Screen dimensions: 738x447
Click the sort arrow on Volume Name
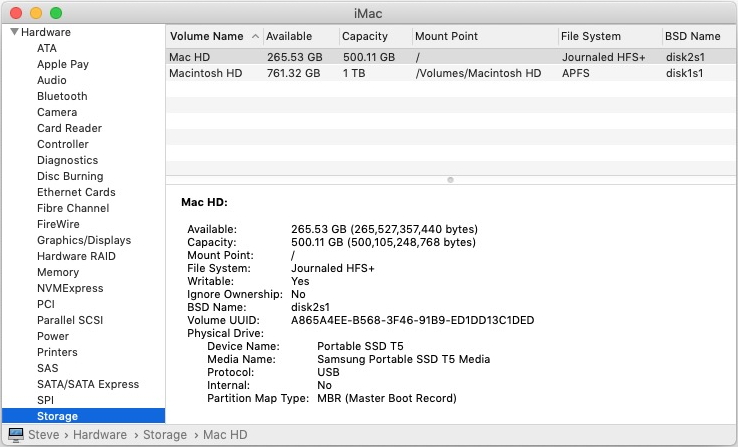tap(255, 36)
